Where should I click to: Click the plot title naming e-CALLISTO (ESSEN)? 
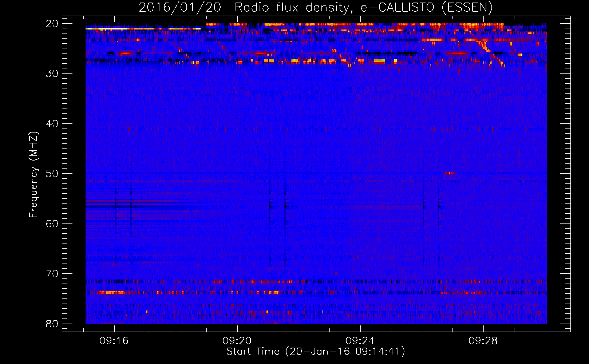tap(316, 7)
